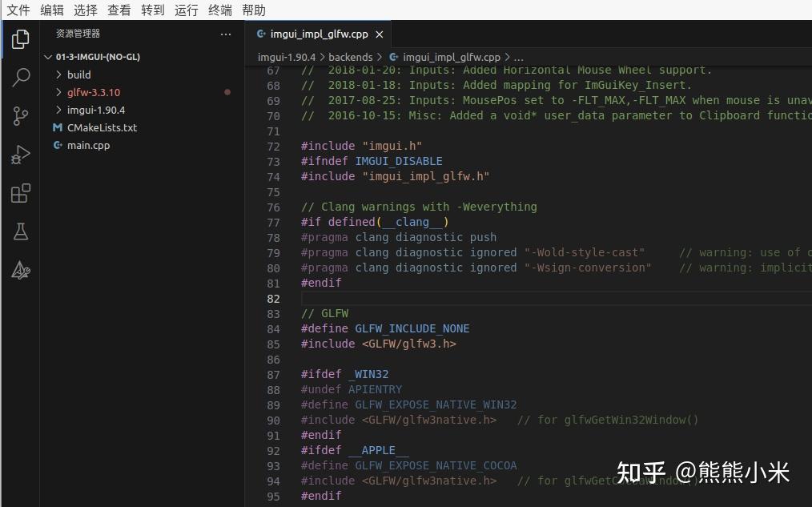Open More Actions in the Explorer header
The width and height of the screenshot is (812, 507).
coord(225,33)
